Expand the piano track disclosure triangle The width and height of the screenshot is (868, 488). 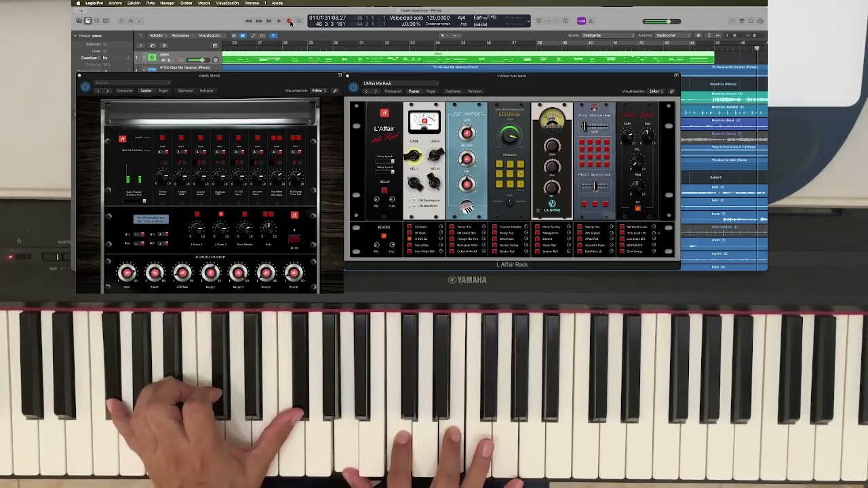(144, 58)
